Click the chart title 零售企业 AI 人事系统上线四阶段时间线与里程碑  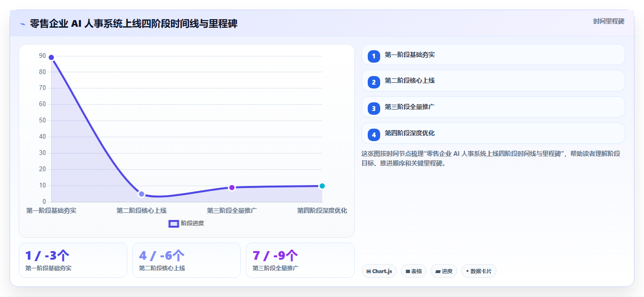[x=134, y=23]
